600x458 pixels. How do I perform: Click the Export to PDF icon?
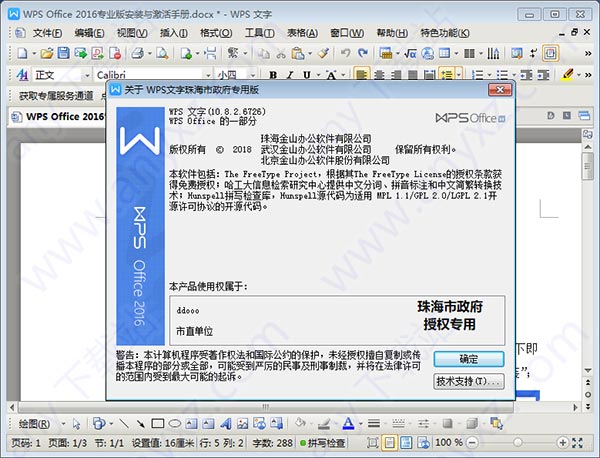97,53
